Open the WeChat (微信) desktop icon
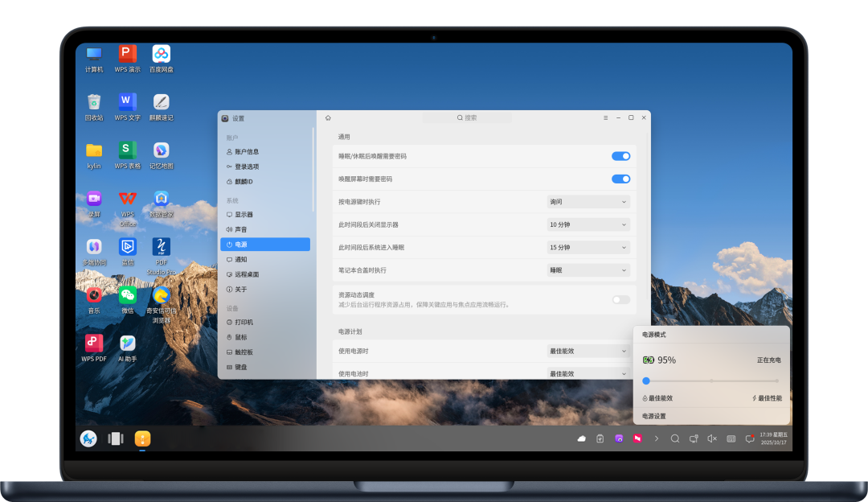The height and width of the screenshot is (502, 868). point(127,296)
